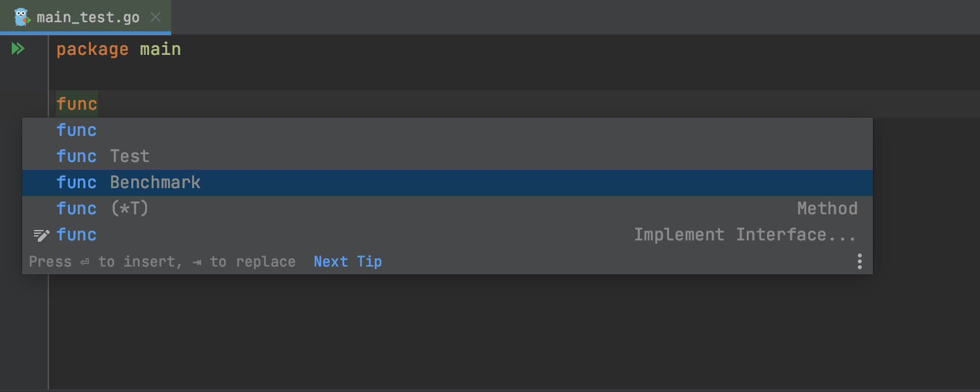This screenshot has width=980, height=392.
Task: Place the cursor on the package keyword
Action: (x=92, y=50)
